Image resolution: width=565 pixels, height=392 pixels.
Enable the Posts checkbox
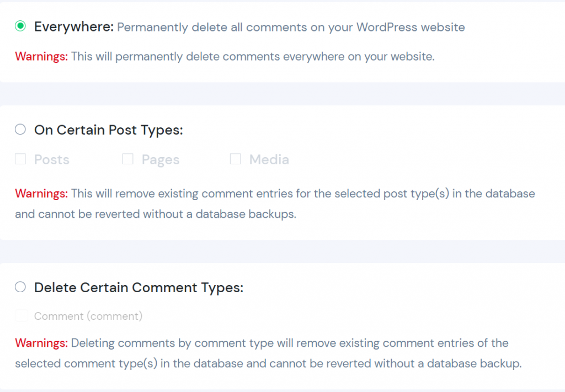click(20, 159)
